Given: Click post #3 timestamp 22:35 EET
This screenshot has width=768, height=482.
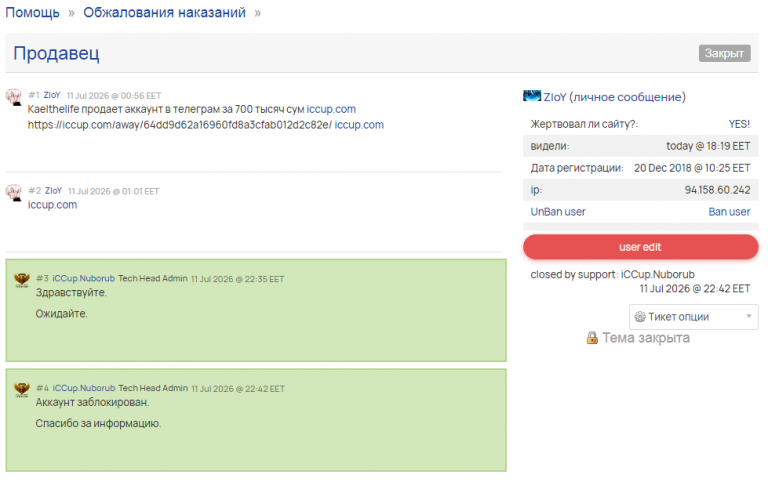Looking at the screenshot, I should pos(238,279).
